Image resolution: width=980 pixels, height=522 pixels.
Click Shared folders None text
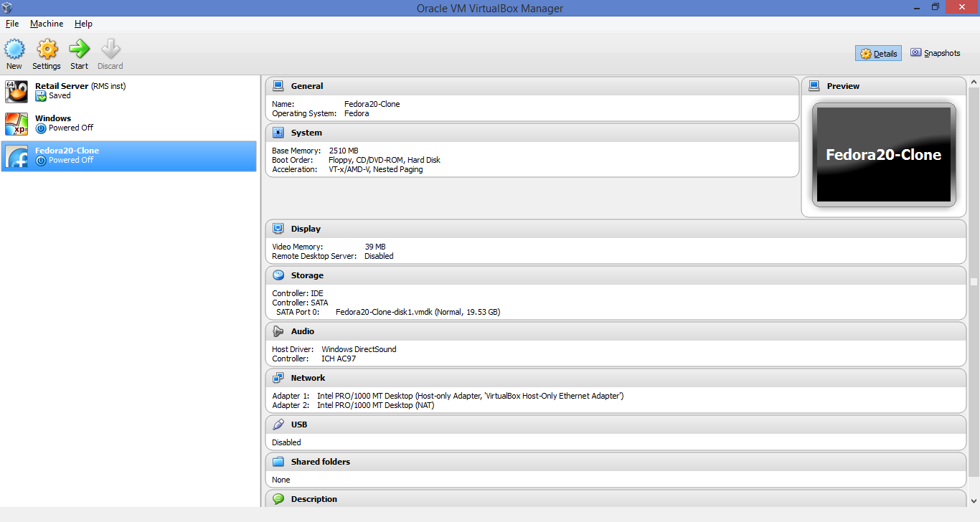click(x=281, y=480)
